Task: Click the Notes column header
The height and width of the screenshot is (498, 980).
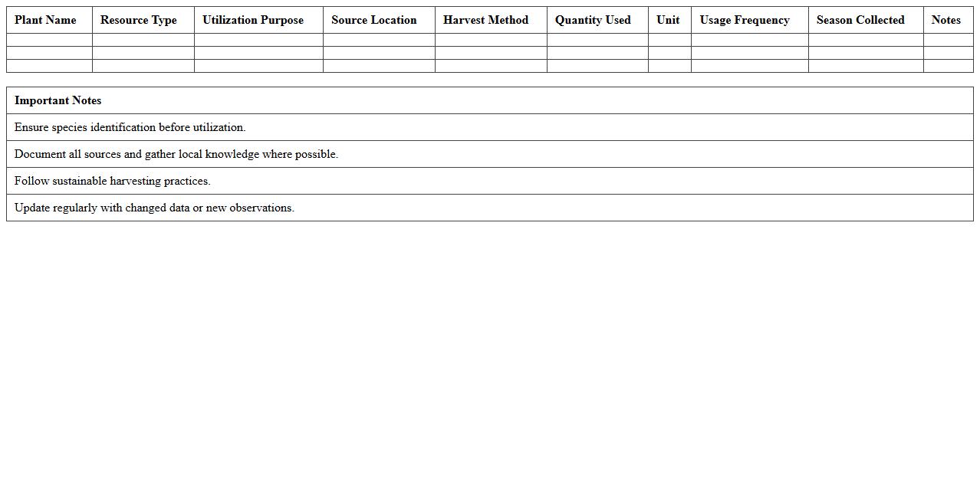Action: [x=946, y=20]
